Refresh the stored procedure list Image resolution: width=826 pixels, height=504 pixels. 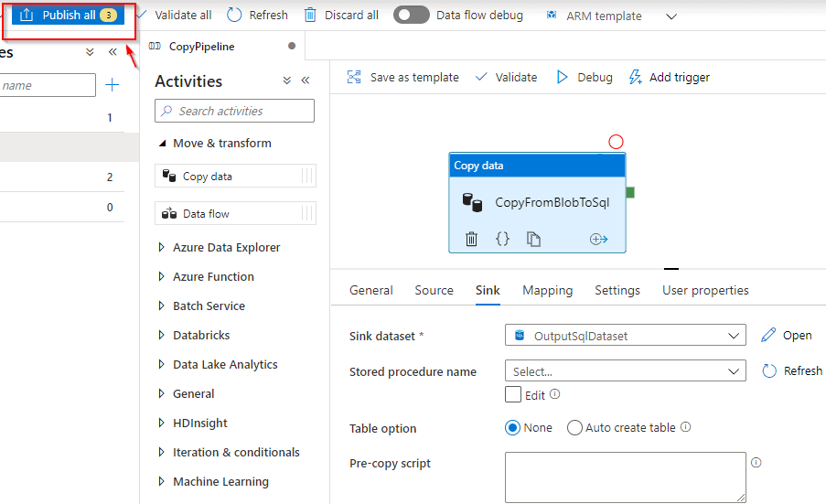(x=769, y=371)
